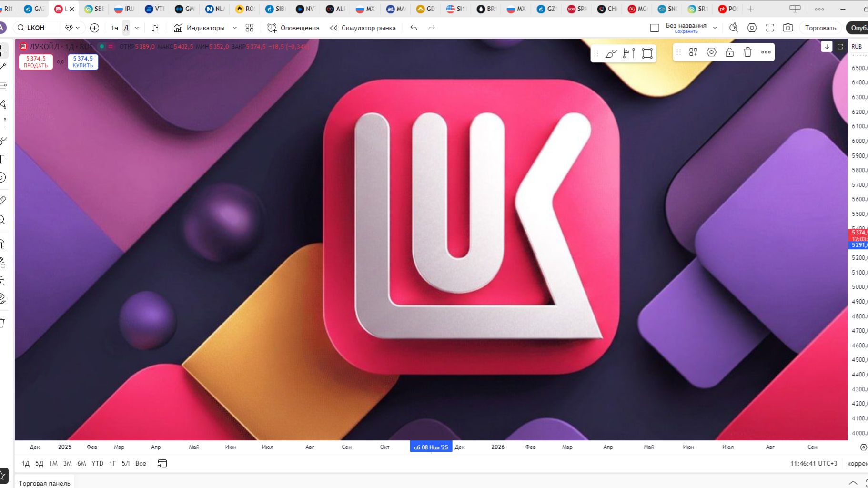Switch to the VTB browser tab

pos(154,9)
